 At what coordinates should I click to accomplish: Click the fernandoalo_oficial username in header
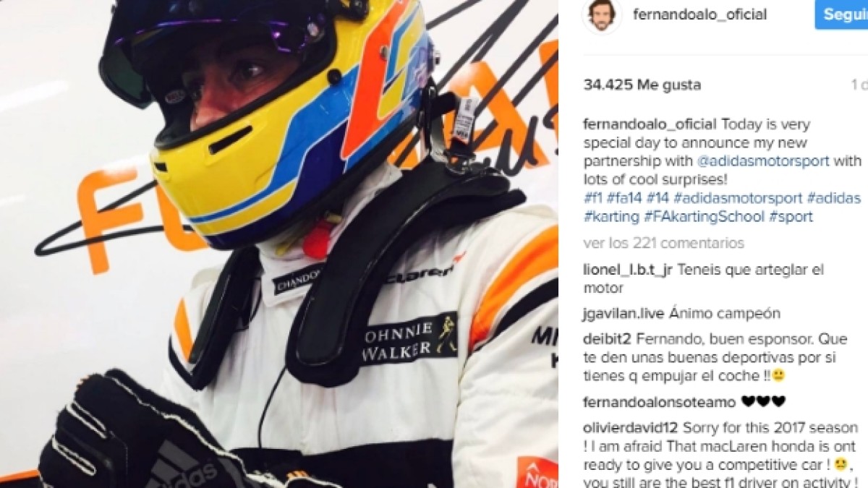point(699,15)
